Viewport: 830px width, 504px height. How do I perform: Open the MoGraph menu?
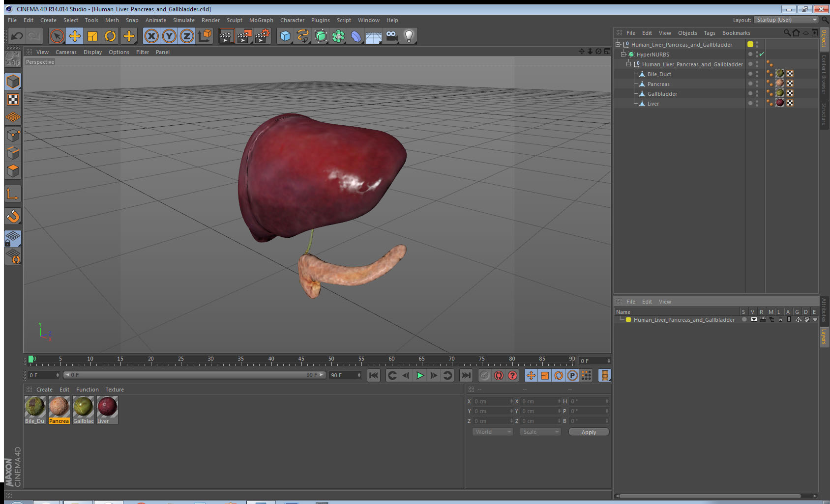pyautogui.click(x=261, y=20)
